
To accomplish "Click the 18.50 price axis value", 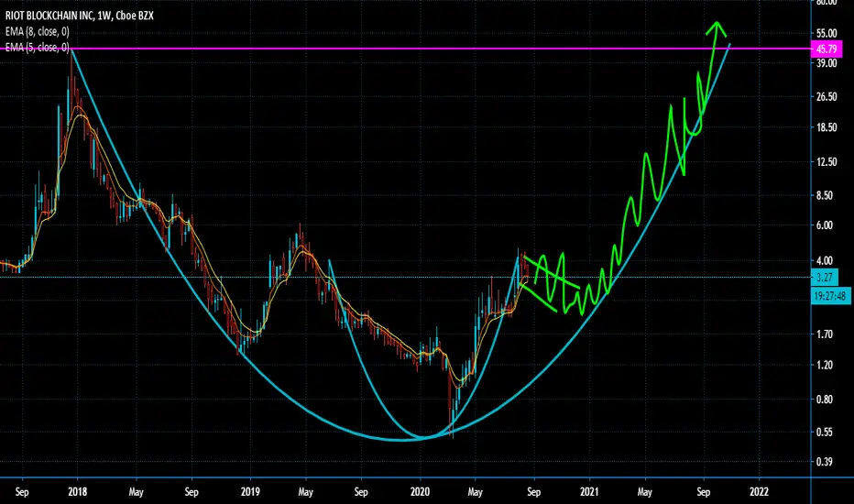I will tap(827, 127).
